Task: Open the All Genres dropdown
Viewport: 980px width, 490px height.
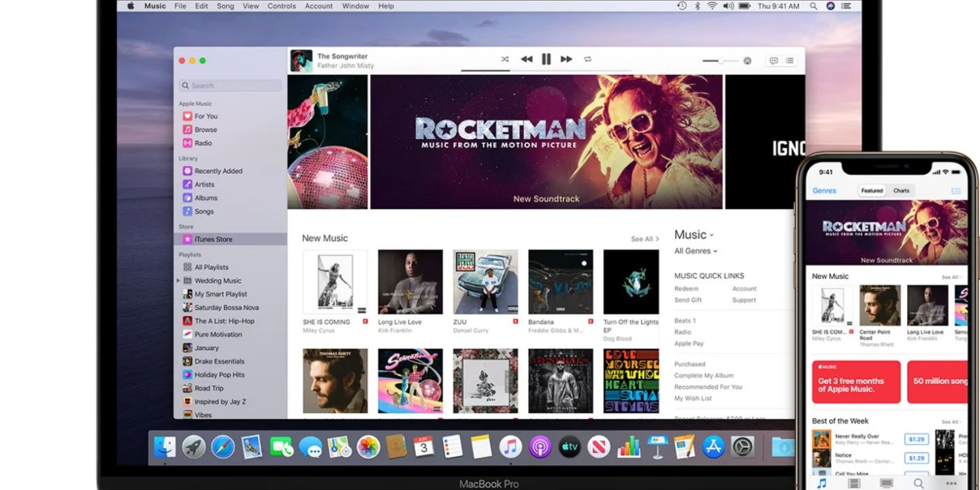Action: (696, 251)
